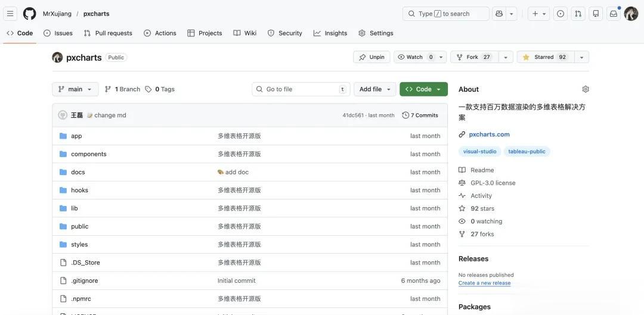Open the hamburger navigation menu
Image resolution: width=644 pixels, height=315 pixels.
pos(10,14)
